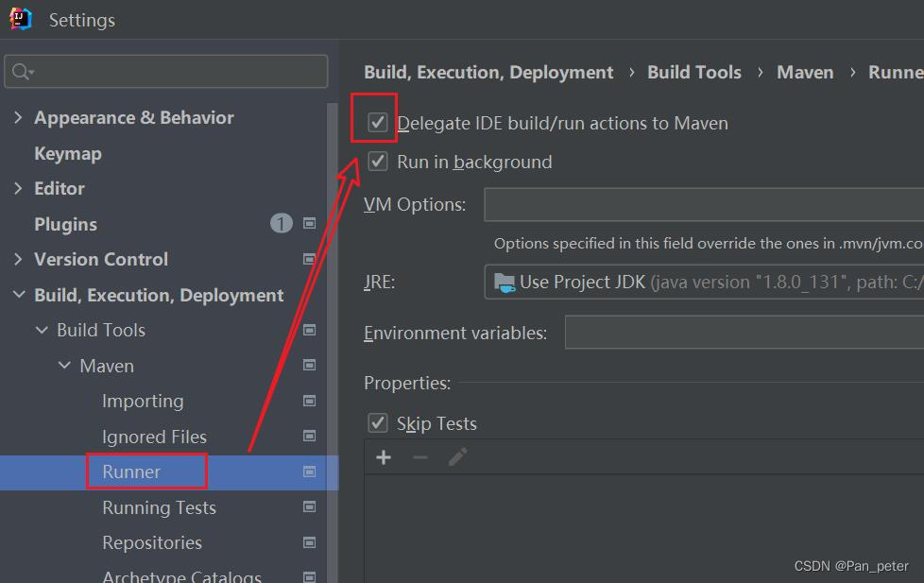Expand the Version Control section arrow
The height and width of the screenshot is (583, 924).
click(x=18, y=259)
